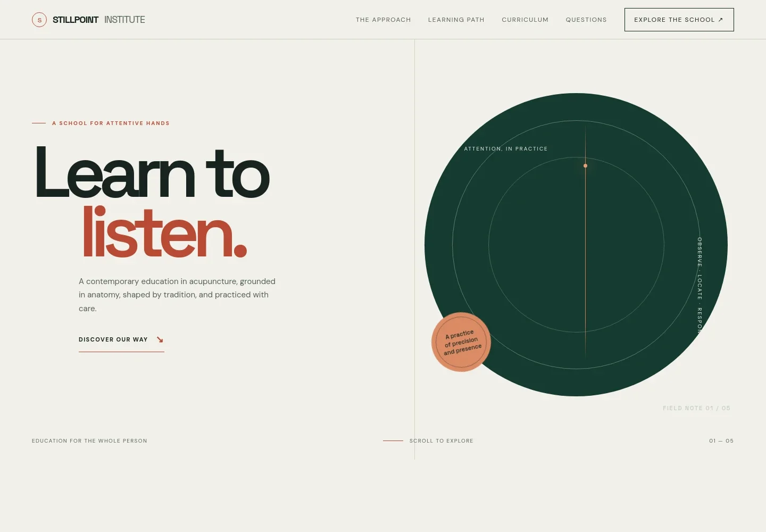The height and width of the screenshot is (532, 766).
Task: Open The Approach nav item
Action: (383, 20)
